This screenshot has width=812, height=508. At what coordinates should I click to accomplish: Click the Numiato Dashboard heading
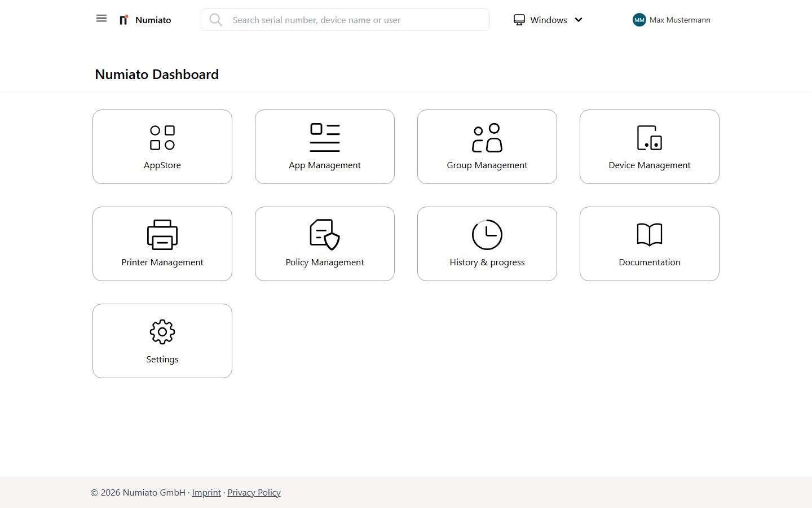coord(156,74)
